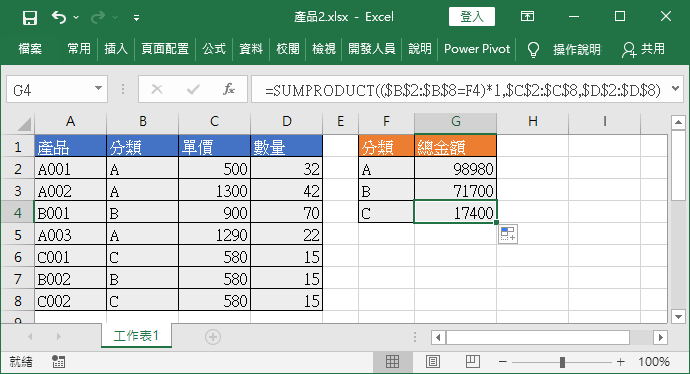Select the 公式 ribbon tab
Image resolution: width=690 pixels, height=374 pixels.
click(x=214, y=48)
